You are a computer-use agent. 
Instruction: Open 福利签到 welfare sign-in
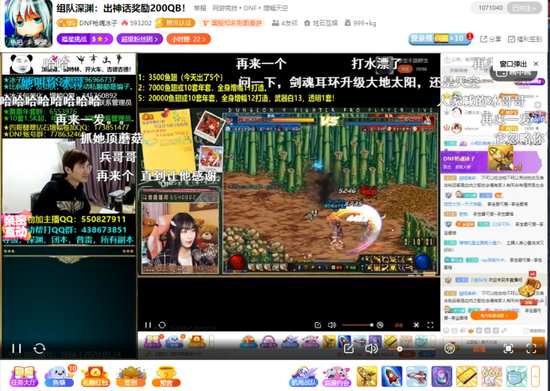[x=525, y=39]
